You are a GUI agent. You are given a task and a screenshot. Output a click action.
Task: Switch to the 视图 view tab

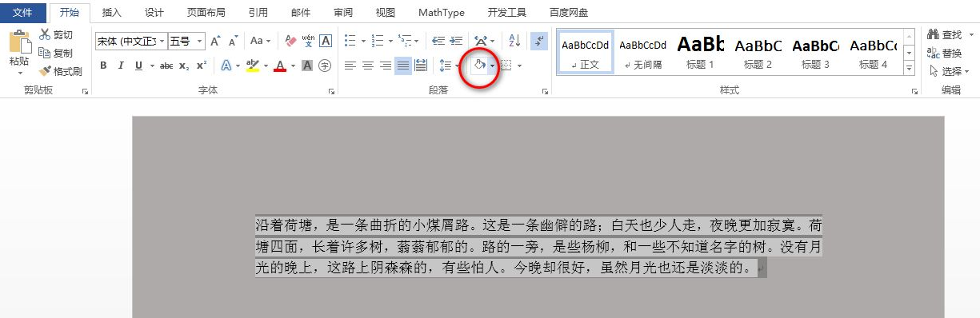[386, 12]
